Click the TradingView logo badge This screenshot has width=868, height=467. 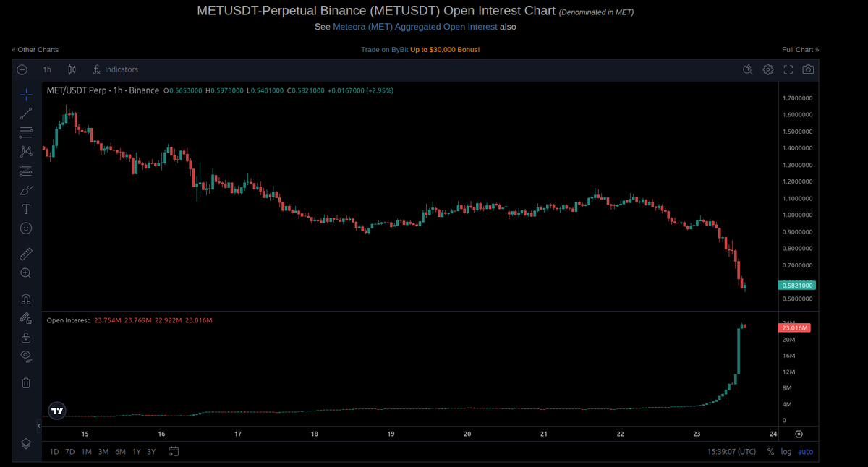[57, 411]
